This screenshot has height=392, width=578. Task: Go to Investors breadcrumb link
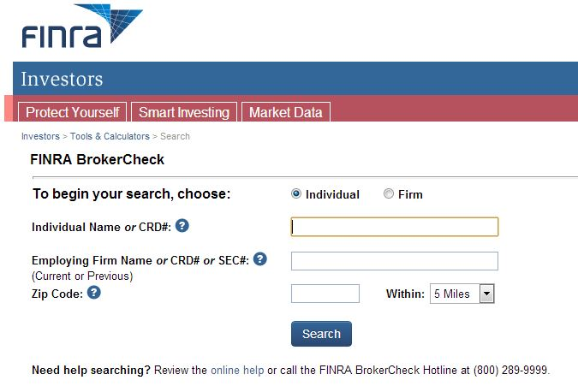pyautogui.click(x=40, y=136)
